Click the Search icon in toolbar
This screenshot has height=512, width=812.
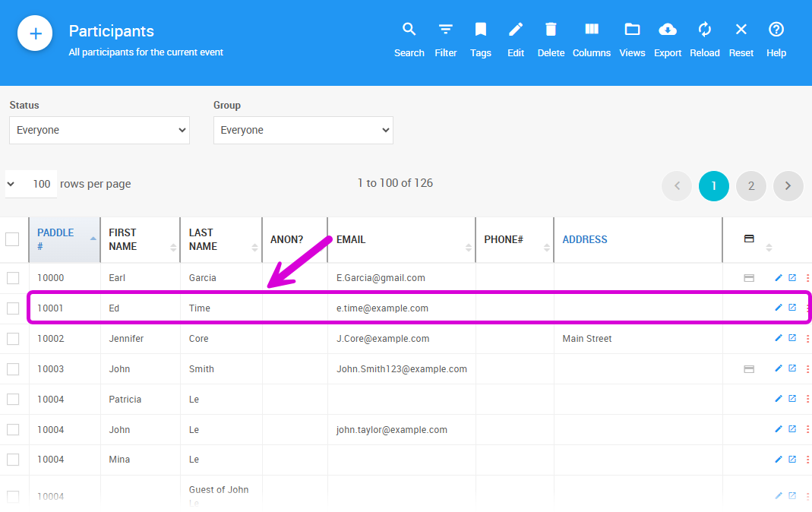[x=409, y=30]
